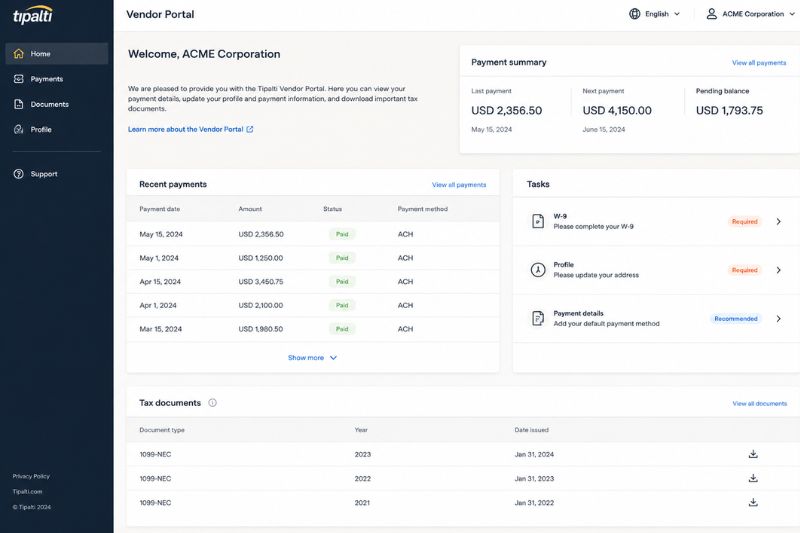The image size is (800, 533).
Task: Click the Recommended badge on Payment details
Action: (x=736, y=319)
